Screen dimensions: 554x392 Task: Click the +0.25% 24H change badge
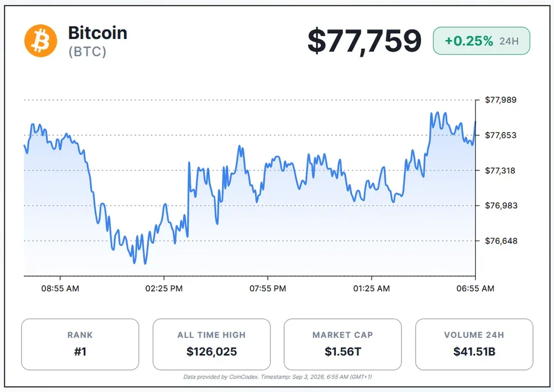click(x=481, y=41)
